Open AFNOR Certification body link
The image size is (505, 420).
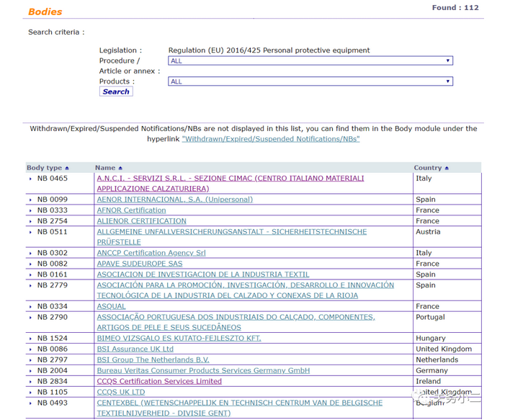pyautogui.click(x=131, y=210)
